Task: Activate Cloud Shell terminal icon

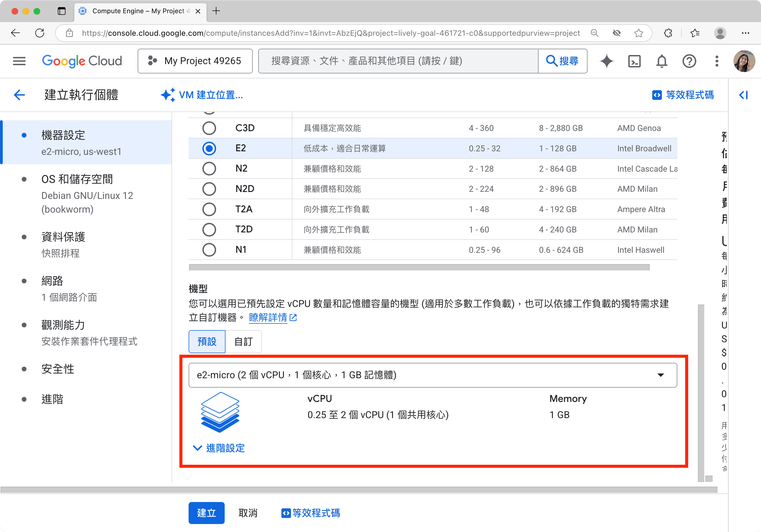Action: 634,61
